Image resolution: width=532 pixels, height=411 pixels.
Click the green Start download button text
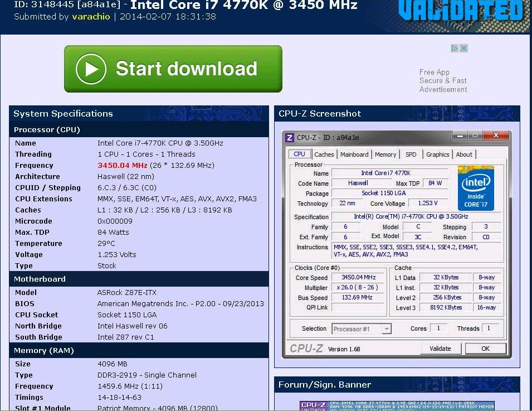coord(187,69)
